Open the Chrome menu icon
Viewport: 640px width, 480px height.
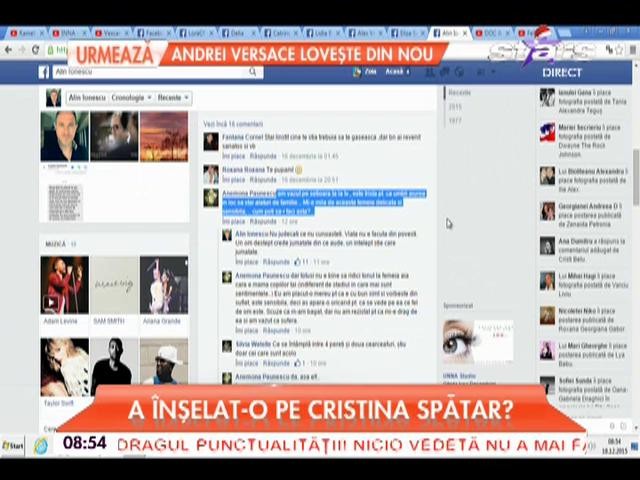(632, 50)
